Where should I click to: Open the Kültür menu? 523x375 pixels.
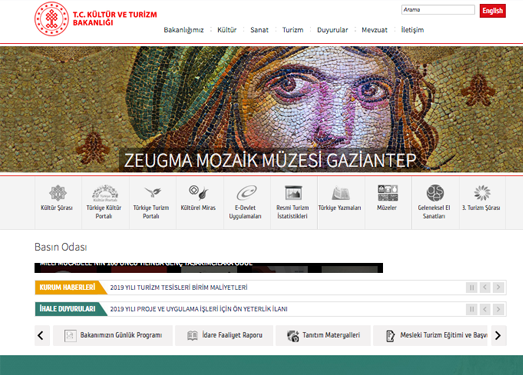click(227, 30)
